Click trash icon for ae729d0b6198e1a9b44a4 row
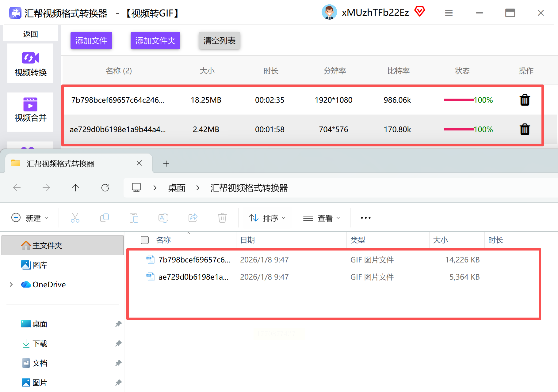The width and height of the screenshot is (558, 392). [525, 130]
